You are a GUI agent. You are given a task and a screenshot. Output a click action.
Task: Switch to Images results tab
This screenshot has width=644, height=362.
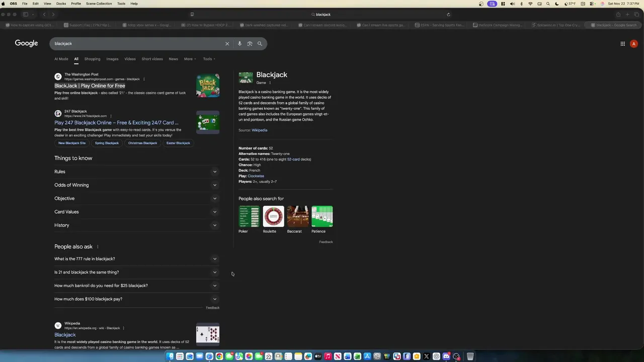[x=112, y=59]
